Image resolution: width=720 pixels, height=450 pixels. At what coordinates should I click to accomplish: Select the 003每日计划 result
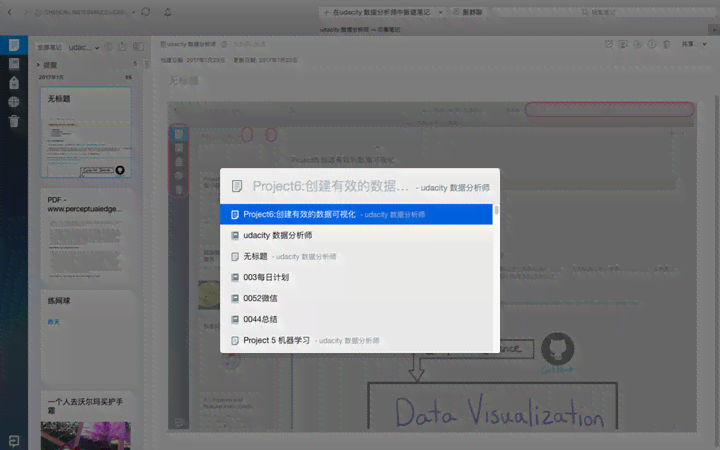[x=356, y=277]
